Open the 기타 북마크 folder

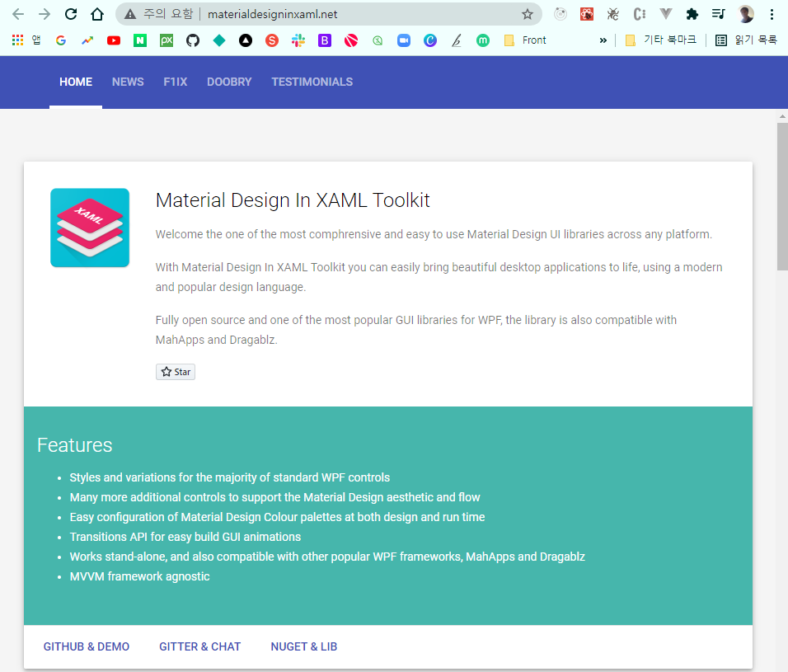(x=661, y=40)
